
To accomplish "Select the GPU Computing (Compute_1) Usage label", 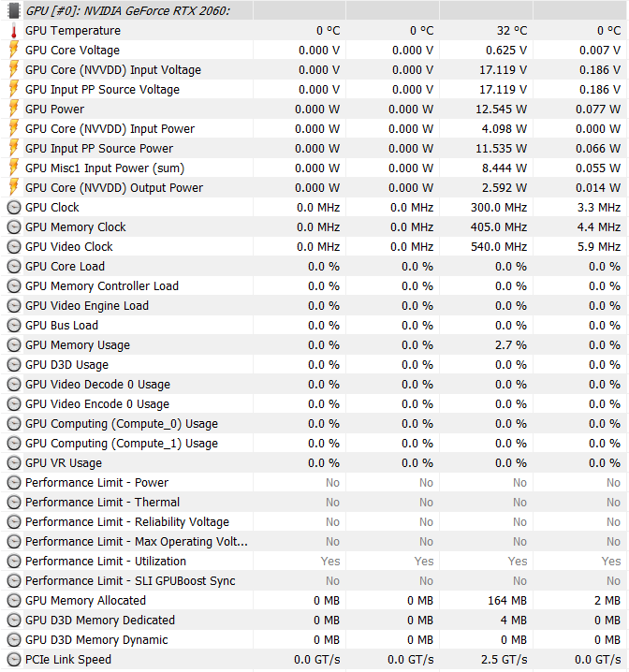I will point(122,444).
